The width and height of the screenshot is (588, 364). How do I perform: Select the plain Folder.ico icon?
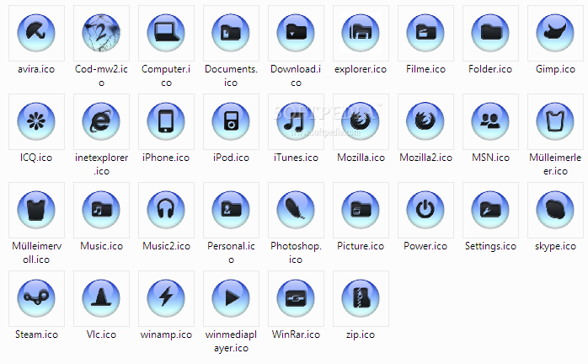[x=490, y=33]
